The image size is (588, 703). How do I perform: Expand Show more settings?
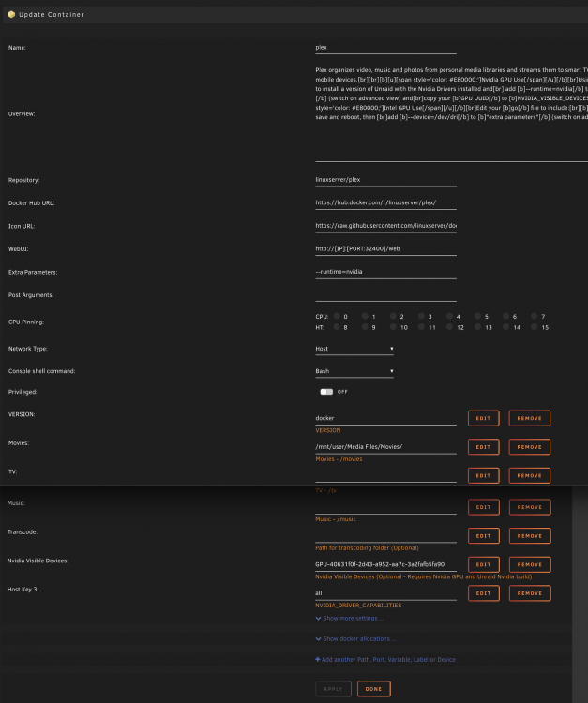pos(350,619)
